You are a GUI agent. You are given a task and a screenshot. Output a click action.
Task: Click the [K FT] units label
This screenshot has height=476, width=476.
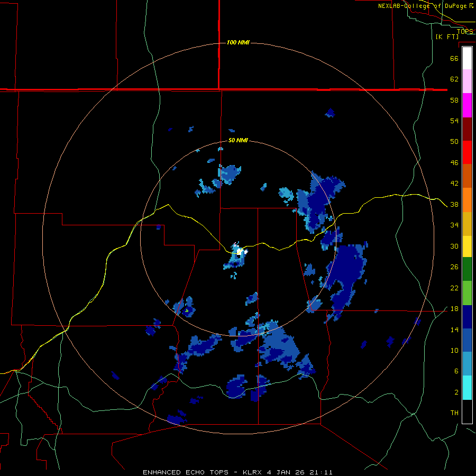point(447,36)
